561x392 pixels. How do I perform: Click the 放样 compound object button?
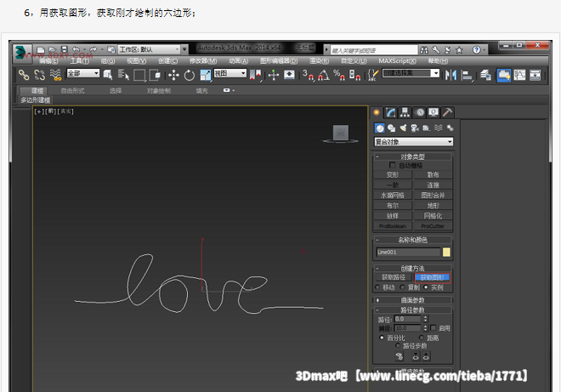pyautogui.click(x=393, y=216)
